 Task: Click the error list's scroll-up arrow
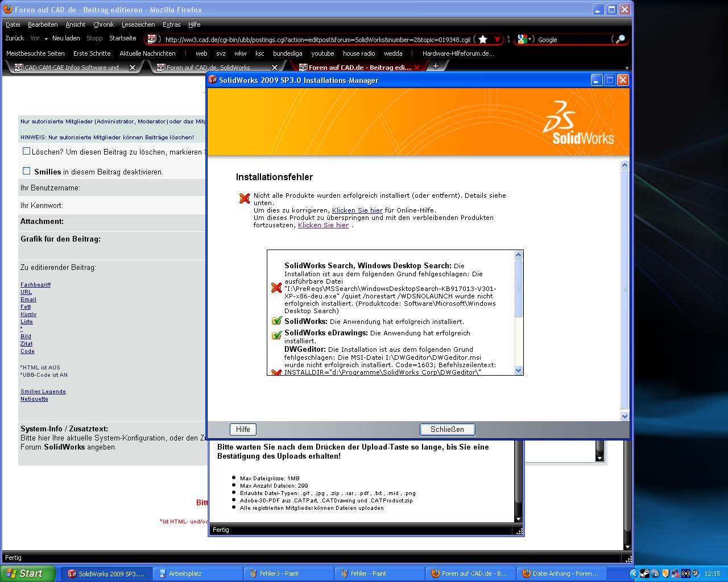click(x=518, y=255)
